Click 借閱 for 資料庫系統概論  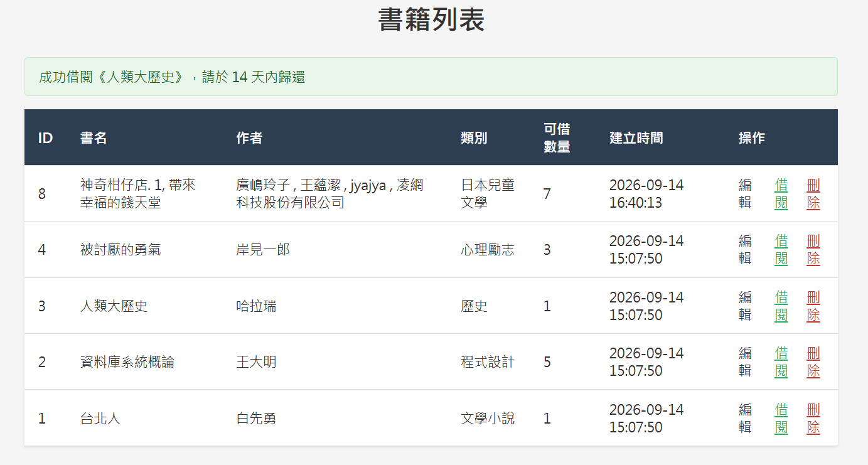tap(781, 362)
